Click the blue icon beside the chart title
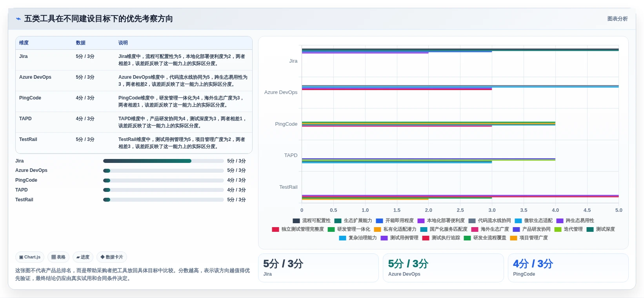This screenshot has height=298, width=644. [18, 19]
